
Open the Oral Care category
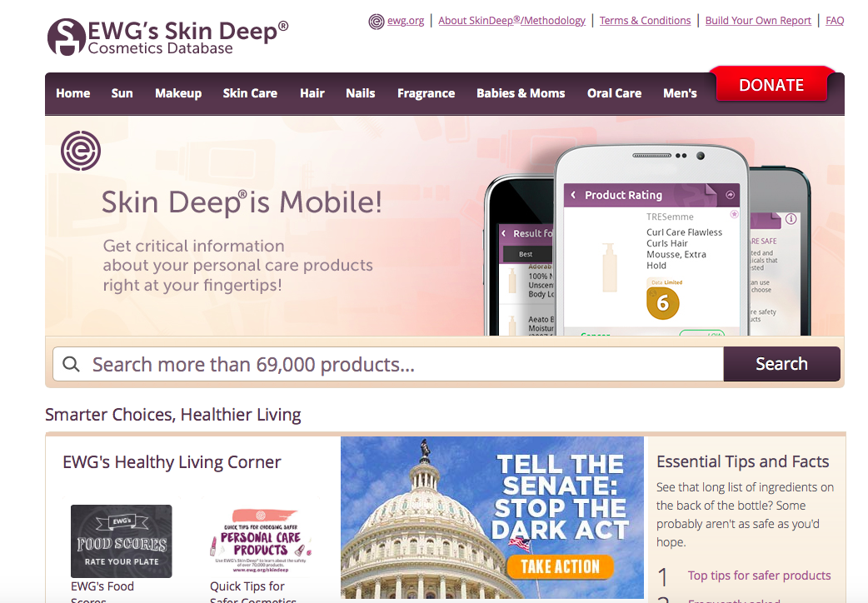[x=615, y=93]
